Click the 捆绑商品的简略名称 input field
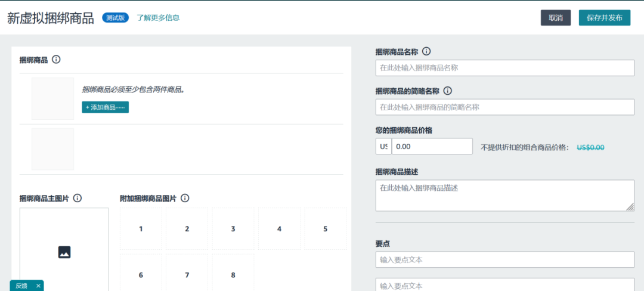This screenshot has height=291, width=644. [x=504, y=107]
